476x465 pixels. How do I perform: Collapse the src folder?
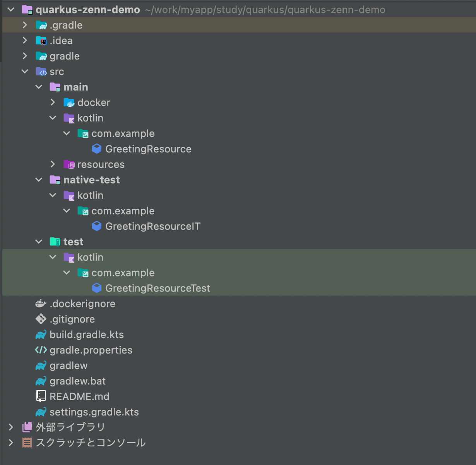coord(25,72)
